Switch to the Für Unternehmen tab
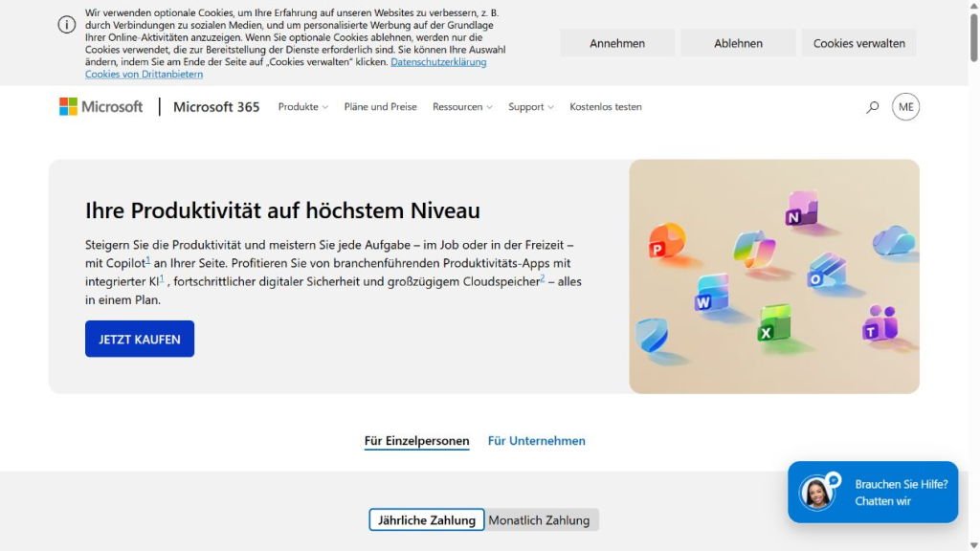The height and width of the screenshot is (551, 980). pyautogui.click(x=536, y=441)
